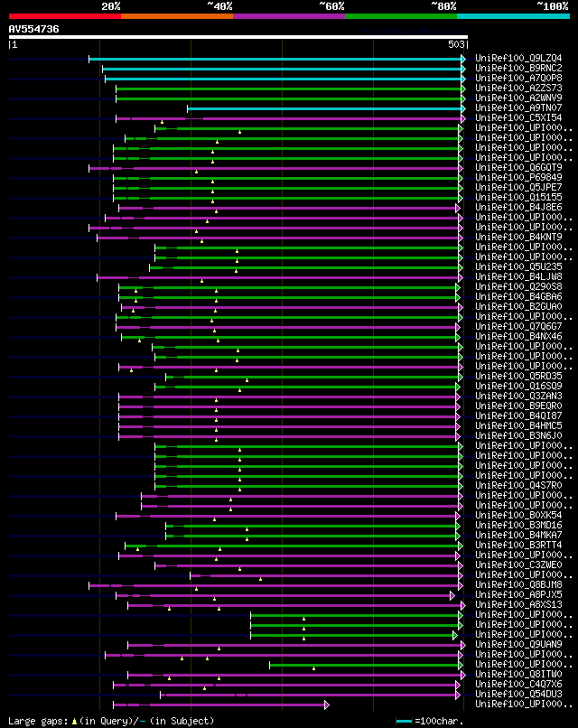
Task: Open hit UniRef100_A2ZS73 label
Action: click(x=518, y=88)
